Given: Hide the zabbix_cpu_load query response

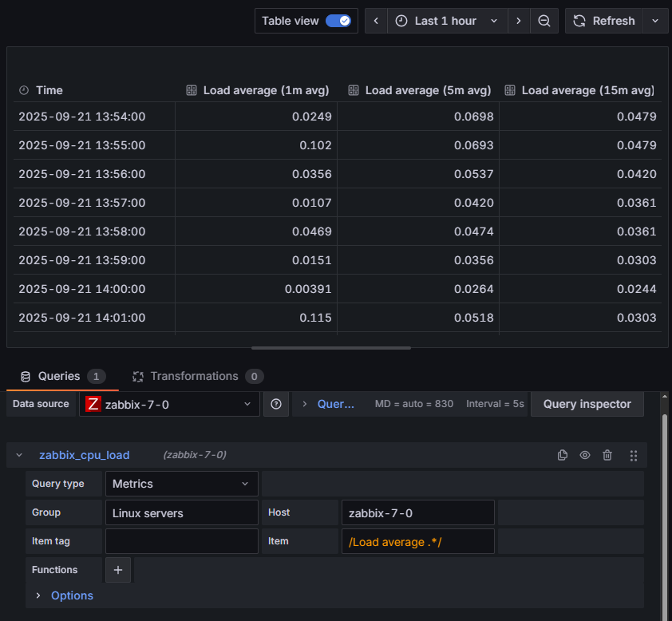Looking at the screenshot, I should pos(585,455).
